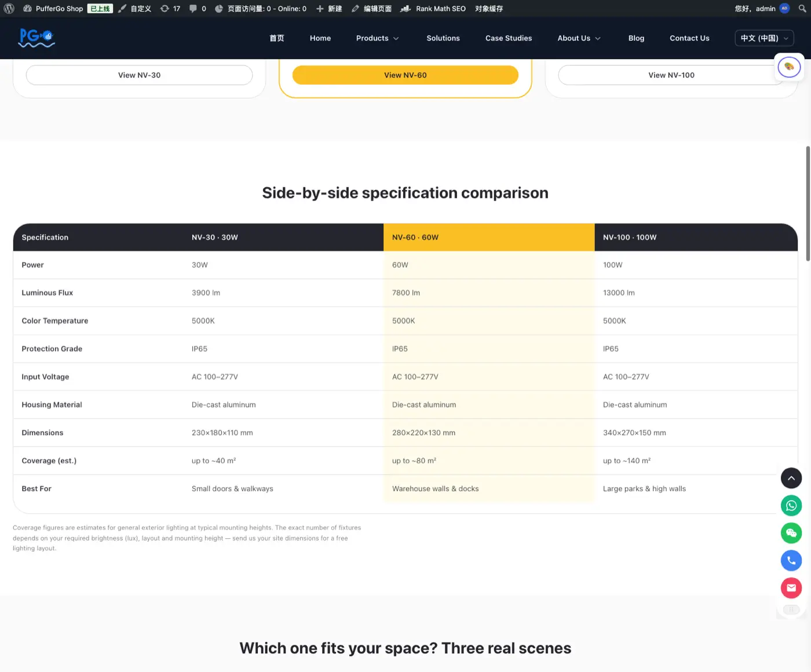This screenshot has height=672, width=811.
Task: Open the admin bar search magnifier
Action: pos(802,9)
